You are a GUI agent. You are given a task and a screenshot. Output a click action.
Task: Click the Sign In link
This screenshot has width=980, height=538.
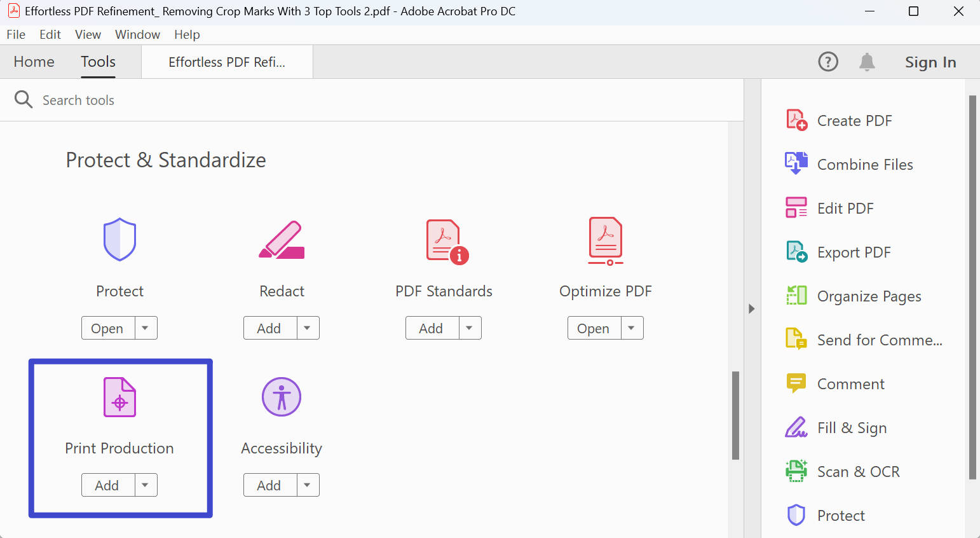click(x=930, y=62)
